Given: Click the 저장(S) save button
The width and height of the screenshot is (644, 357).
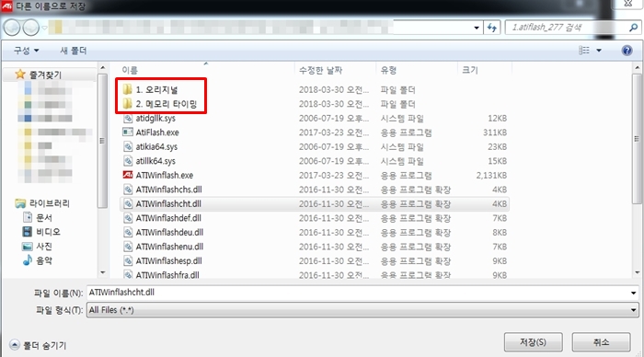Looking at the screenshot, I should point(533,341).
